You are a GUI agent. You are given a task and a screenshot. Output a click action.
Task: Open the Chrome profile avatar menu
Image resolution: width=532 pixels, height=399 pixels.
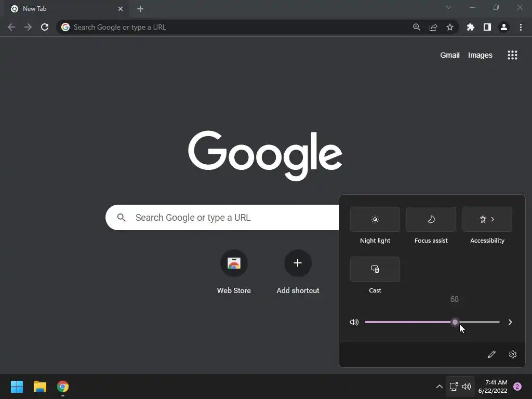click(504, 27)
